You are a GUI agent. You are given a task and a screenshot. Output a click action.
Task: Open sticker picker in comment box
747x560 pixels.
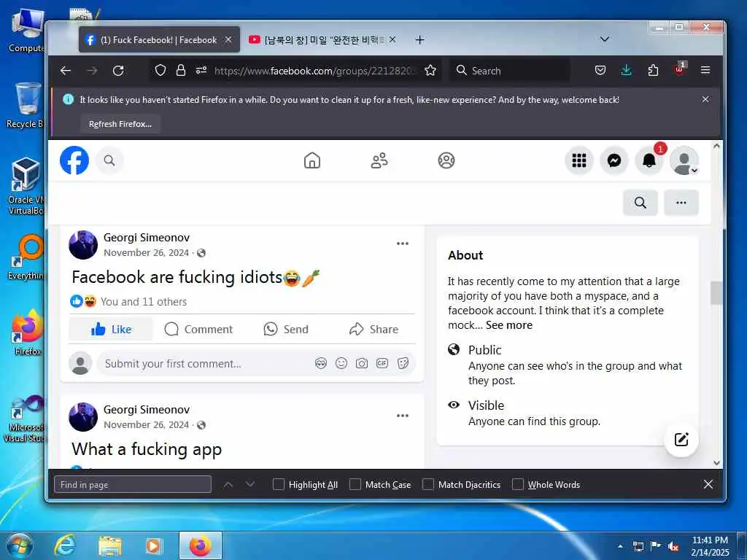(x=403, y=364)
